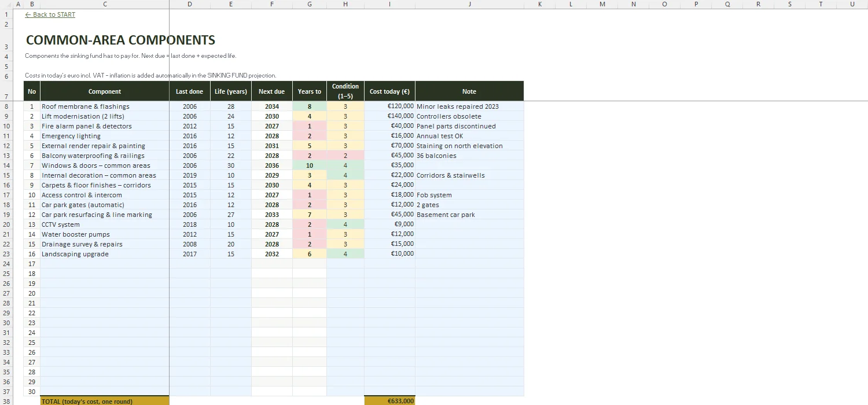Select the Access control & intercom cell
Viewport: 868px width, 405px height.
point(105,195)
